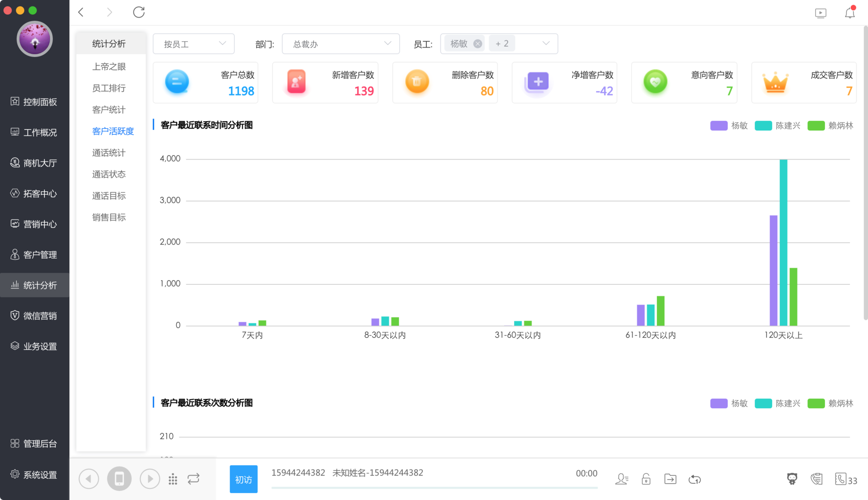Remove the 杨敏 employee tag

[x=477, y=44]
